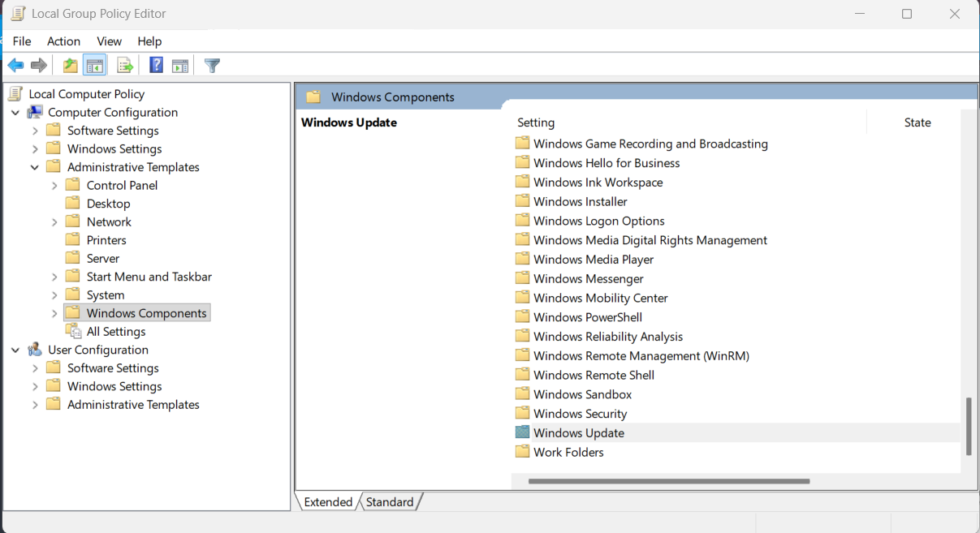Click the Back arrow toolbar icon
The width and height of the screenshot is (980, 533).
15,66
